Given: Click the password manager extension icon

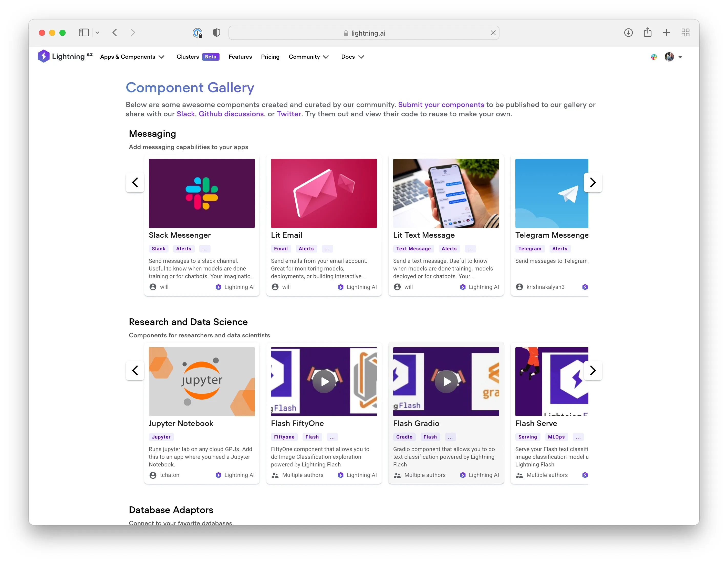Looking at the screenshot, I should tap(198, 33).
